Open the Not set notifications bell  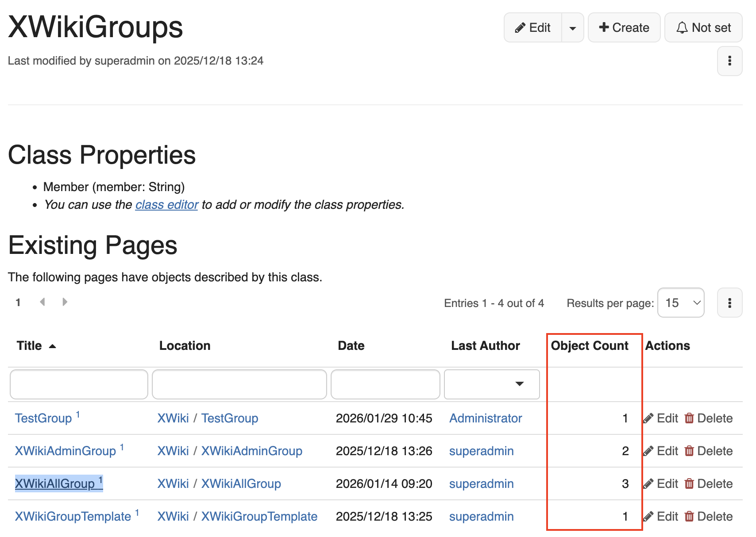[x=703, y=27]
